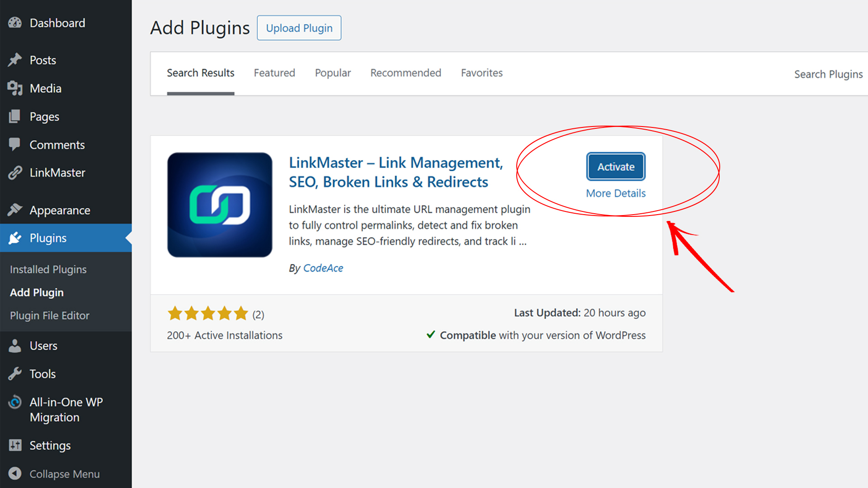This screenshot has height=488, width=868.
Task: Click the rating count (2)
Action: pyautogui.click(x=258, y=314)
